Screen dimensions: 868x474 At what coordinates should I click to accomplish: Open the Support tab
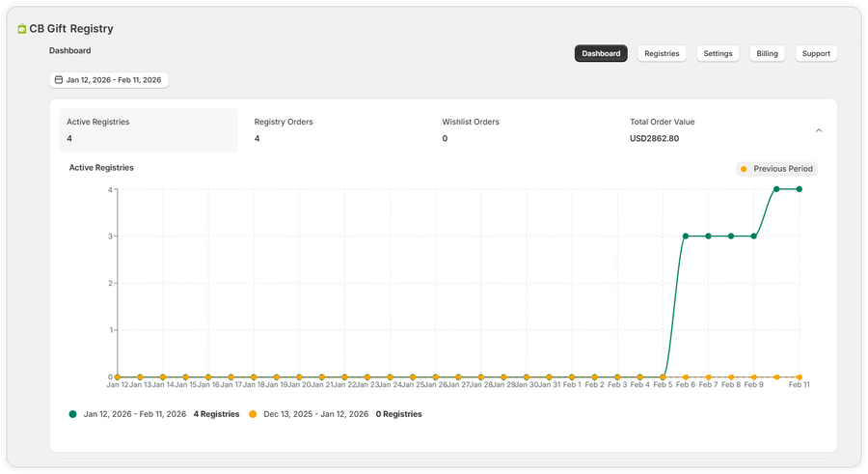(x=816, y=54)
